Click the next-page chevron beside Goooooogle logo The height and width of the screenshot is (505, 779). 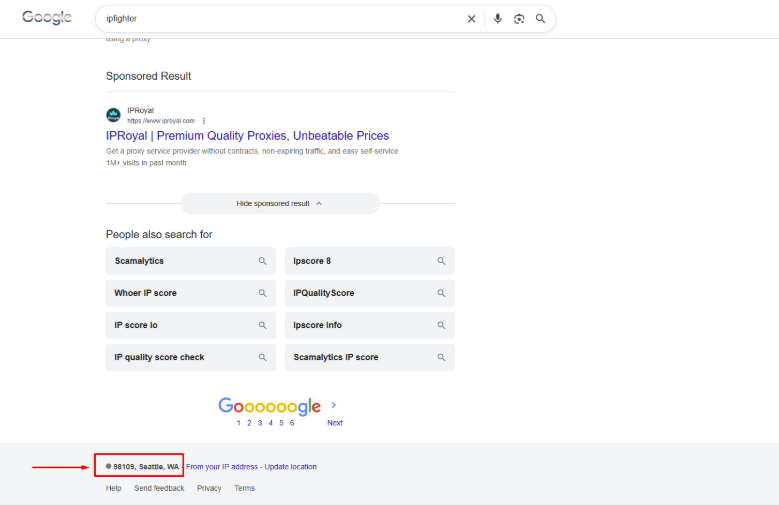[x=334, y=405]
